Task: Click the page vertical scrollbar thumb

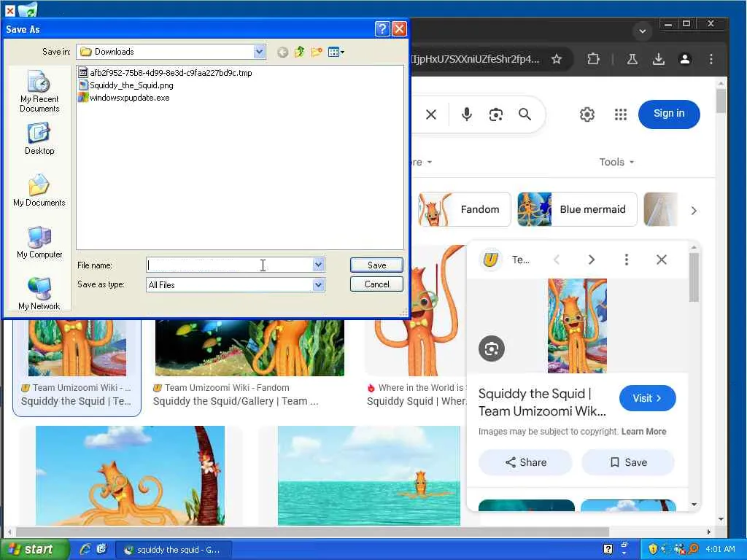Action: [721, 101]
